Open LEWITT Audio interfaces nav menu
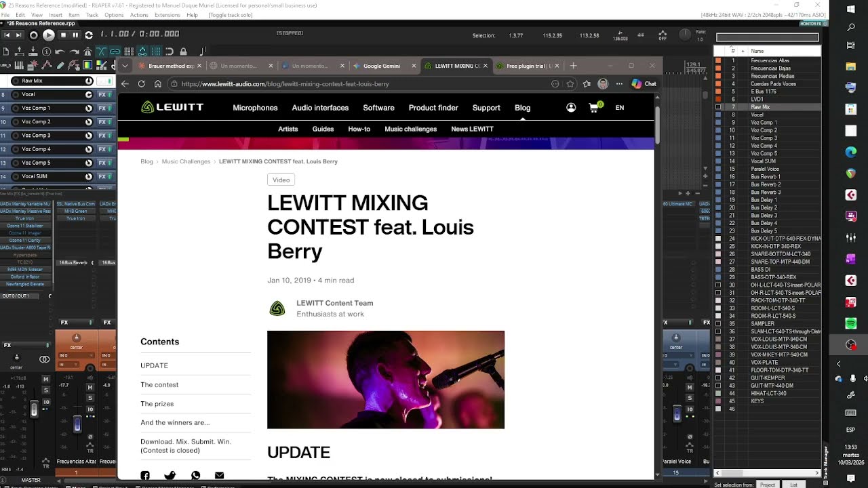Viewport: 868px width, 488px height. (x=320, y=108)
